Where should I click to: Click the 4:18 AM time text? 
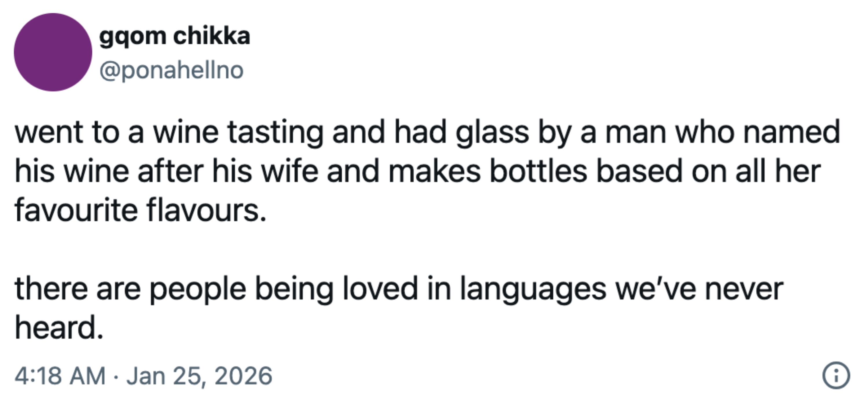tap(60, 376)
